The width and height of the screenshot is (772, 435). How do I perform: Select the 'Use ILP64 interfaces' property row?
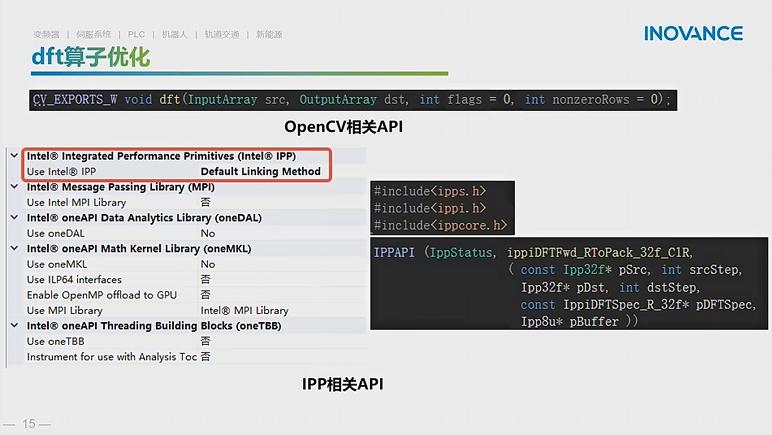pyautogui.click(x=196, y=280)
